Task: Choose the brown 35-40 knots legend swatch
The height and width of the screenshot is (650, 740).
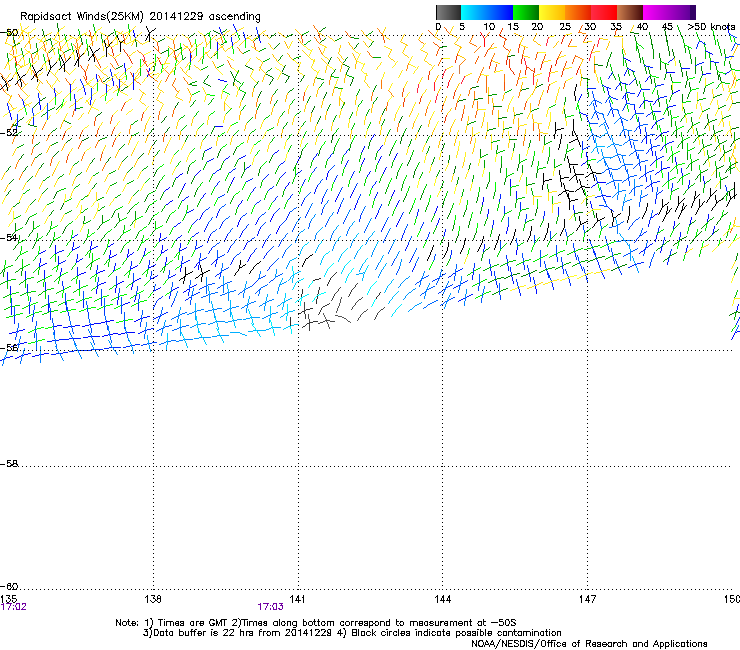Action: (x=630, y=12)
